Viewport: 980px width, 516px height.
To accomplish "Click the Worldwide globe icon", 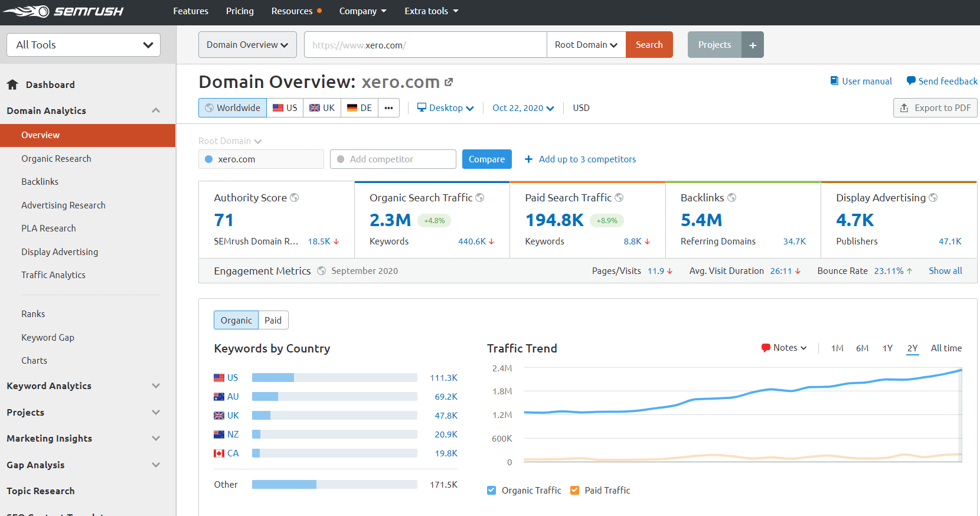I will pyautogui.click(x=209, y=108).
